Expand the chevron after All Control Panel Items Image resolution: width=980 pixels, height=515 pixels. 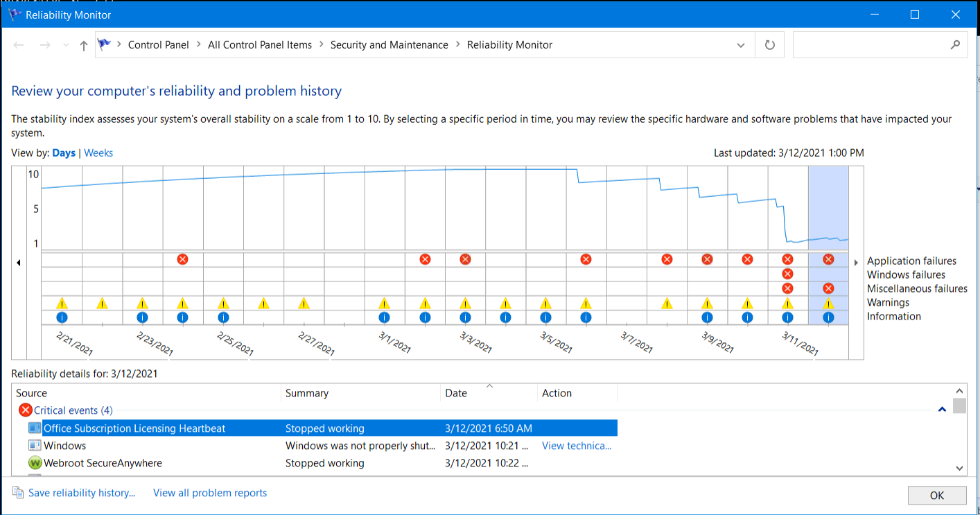coord(322,45)
